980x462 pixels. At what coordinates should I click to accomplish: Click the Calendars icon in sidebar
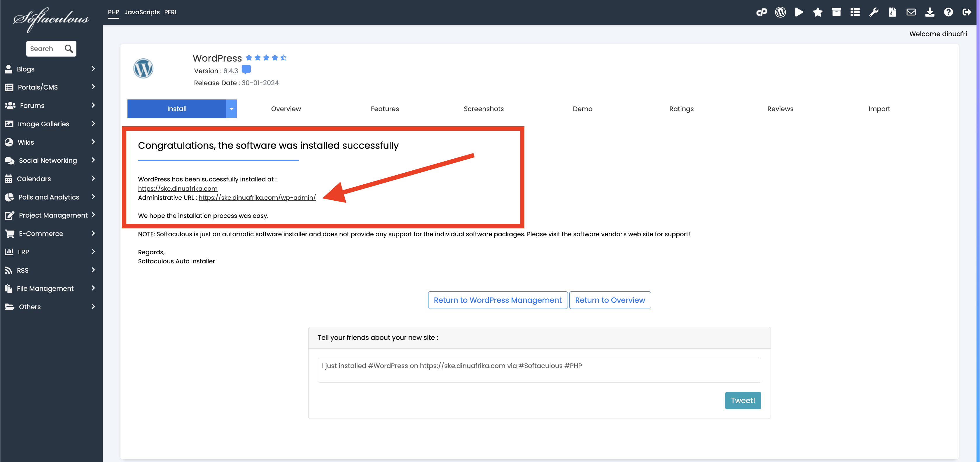[8, 178]
